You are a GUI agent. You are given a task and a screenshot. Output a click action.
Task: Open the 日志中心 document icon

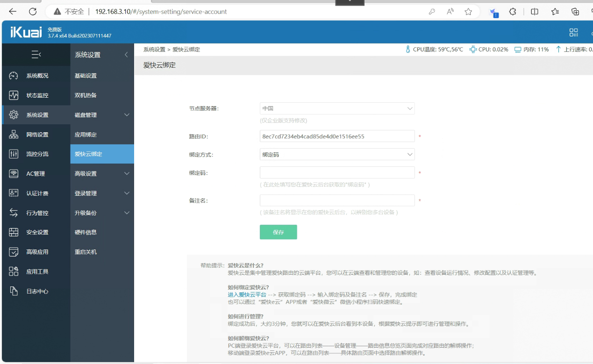(14, 291)
